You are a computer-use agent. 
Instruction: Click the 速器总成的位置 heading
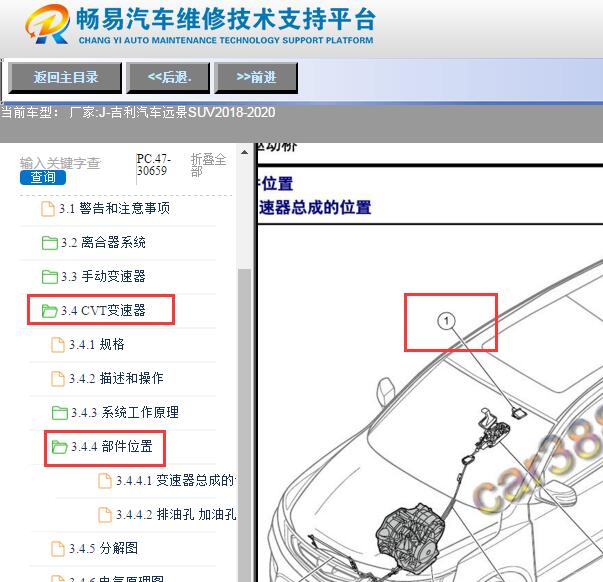click(315, 207)
